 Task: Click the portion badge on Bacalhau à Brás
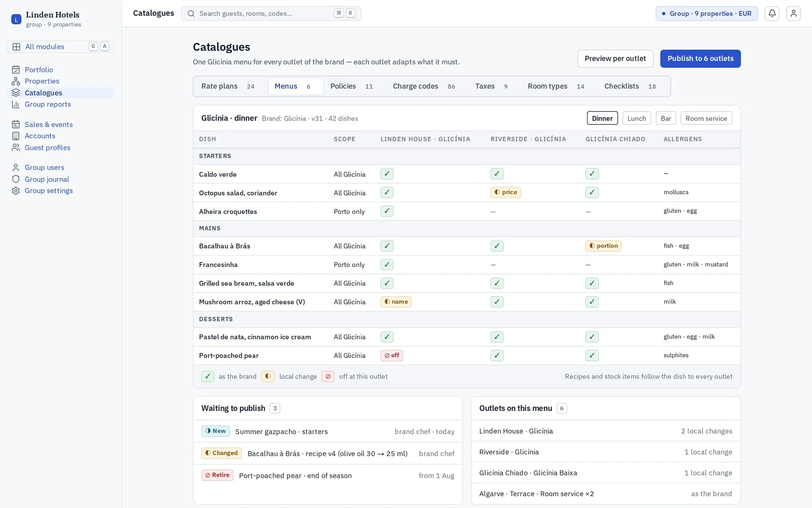click(x=603, y=246)
